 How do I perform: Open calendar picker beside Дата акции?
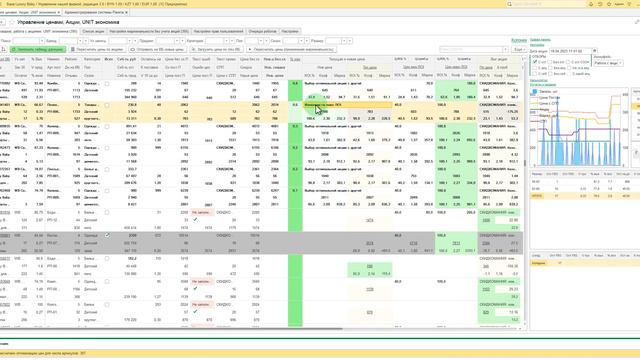pos(594,51)
